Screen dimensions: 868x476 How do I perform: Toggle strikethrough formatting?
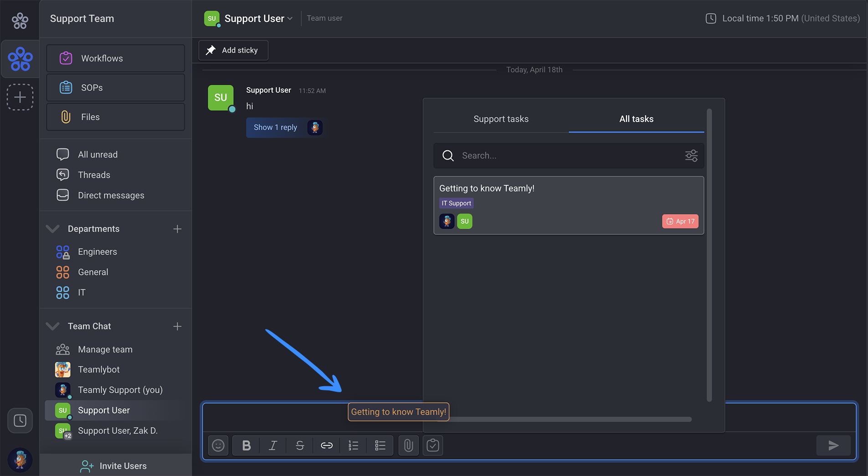click(300, 445)
